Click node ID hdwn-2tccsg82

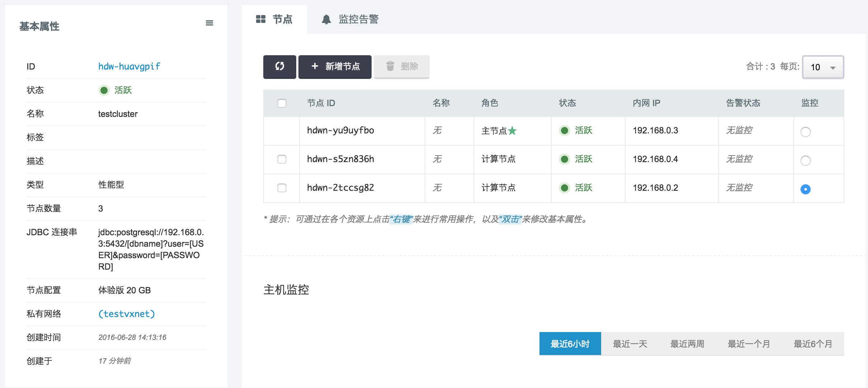tap(340, 188)
